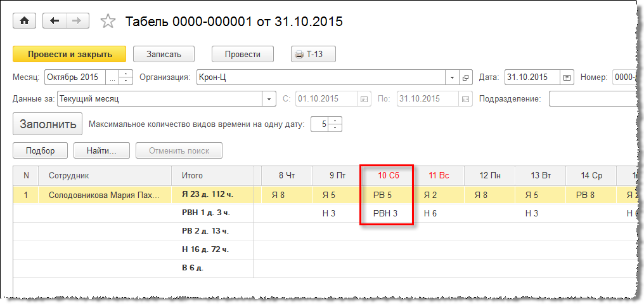Viewport: 644px width, 304px height.
Task: Open the Найти... search dialog
Action: [102, 150]
